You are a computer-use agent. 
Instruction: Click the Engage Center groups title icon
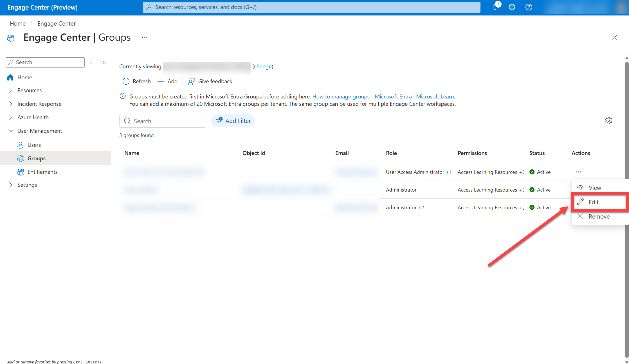(x=11, y=38)
